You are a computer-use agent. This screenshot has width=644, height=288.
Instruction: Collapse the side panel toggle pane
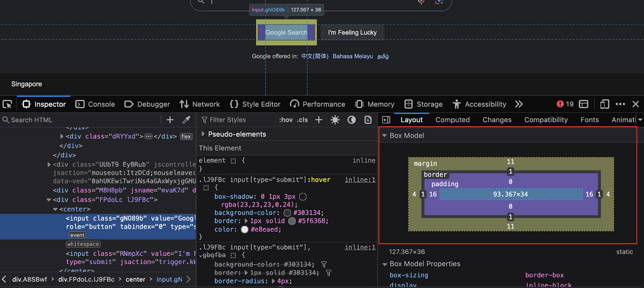[x=386, y=120]
